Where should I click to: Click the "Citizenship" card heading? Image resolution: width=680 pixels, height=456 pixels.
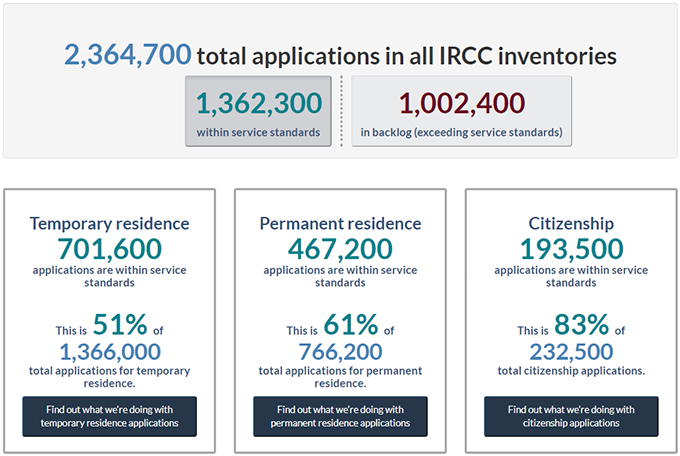tap(571, 223)
